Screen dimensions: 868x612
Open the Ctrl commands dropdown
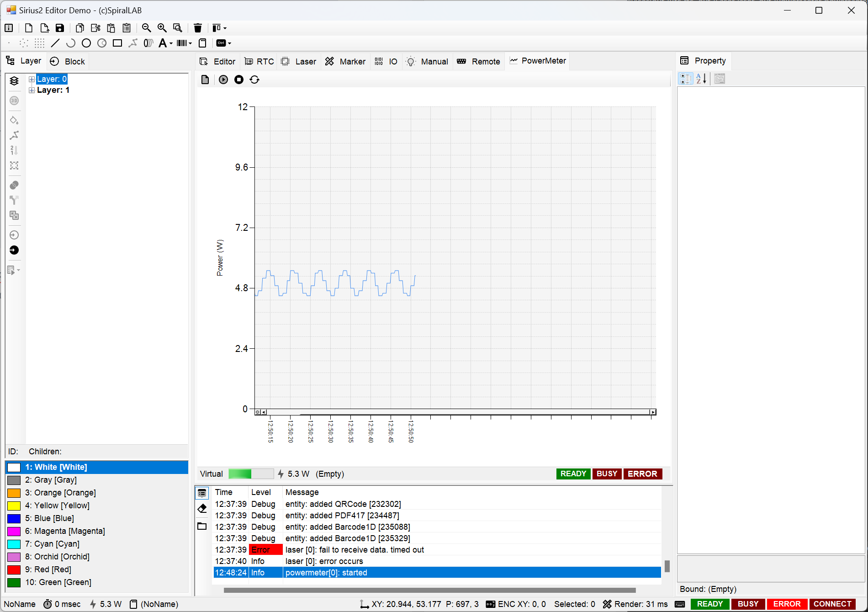[x=223, y=43]
